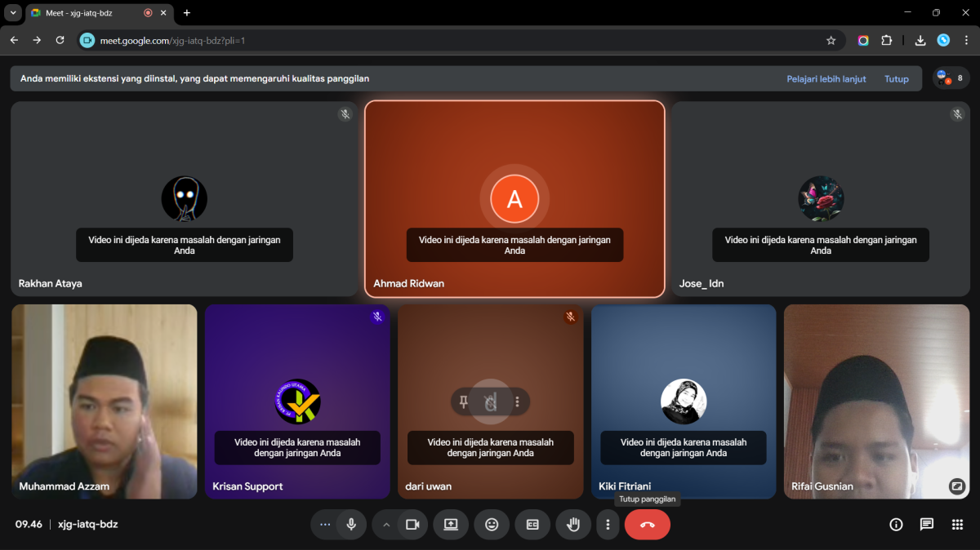End the call with the red hang-up button

648,525
